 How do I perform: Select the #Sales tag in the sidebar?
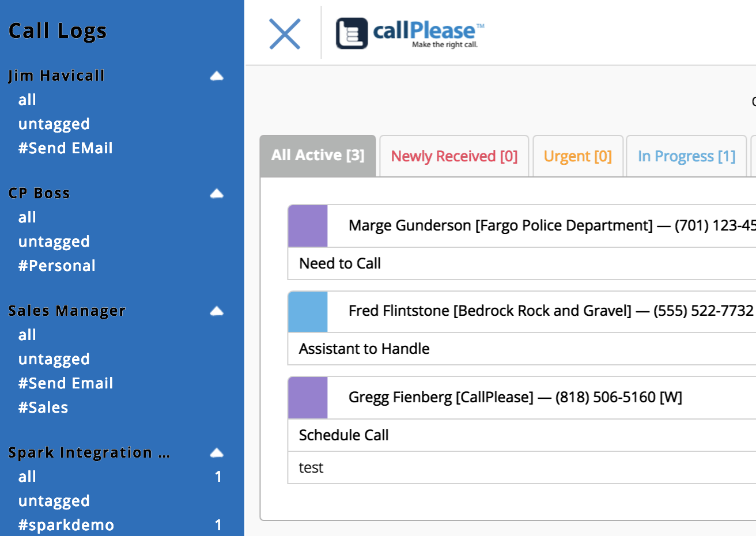(x=44, y=407)
